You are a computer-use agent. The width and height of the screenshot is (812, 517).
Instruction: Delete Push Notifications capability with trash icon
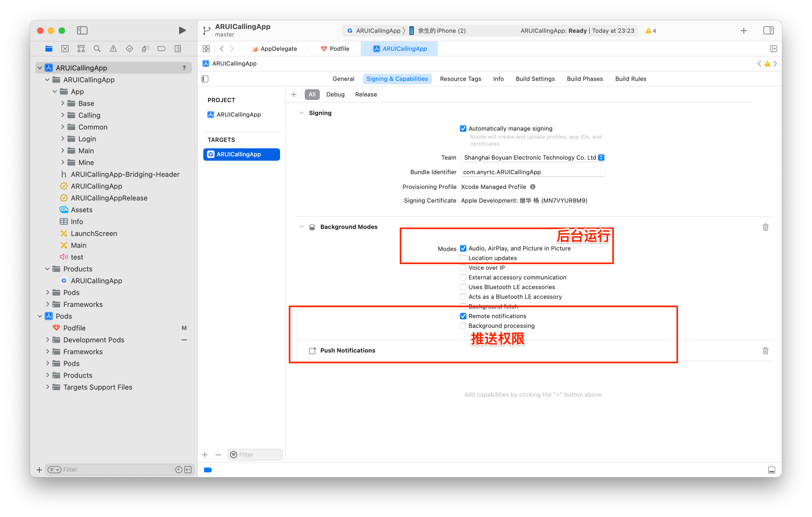pyautogui.click(x=766, y=351)
